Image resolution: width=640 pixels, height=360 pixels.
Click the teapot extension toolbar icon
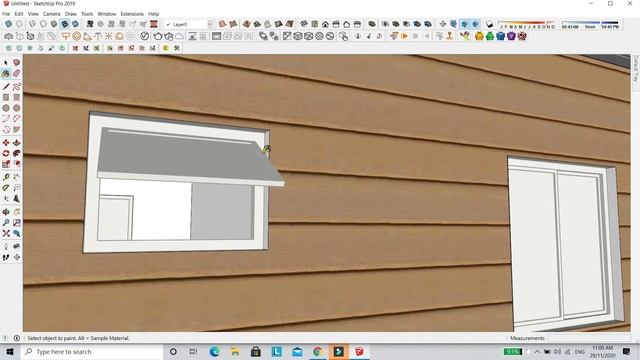coord(158,36)
